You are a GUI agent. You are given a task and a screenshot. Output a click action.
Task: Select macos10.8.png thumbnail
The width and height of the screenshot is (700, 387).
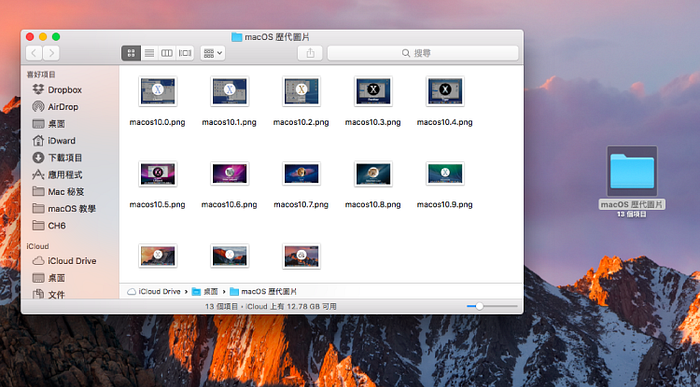pos(373,174)
